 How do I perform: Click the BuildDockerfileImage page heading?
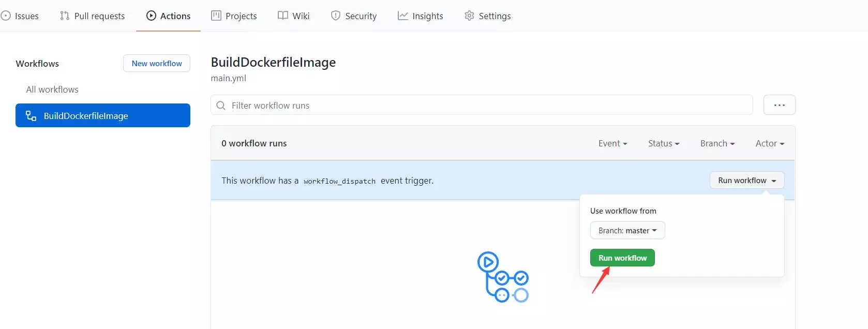coord(273,62)
